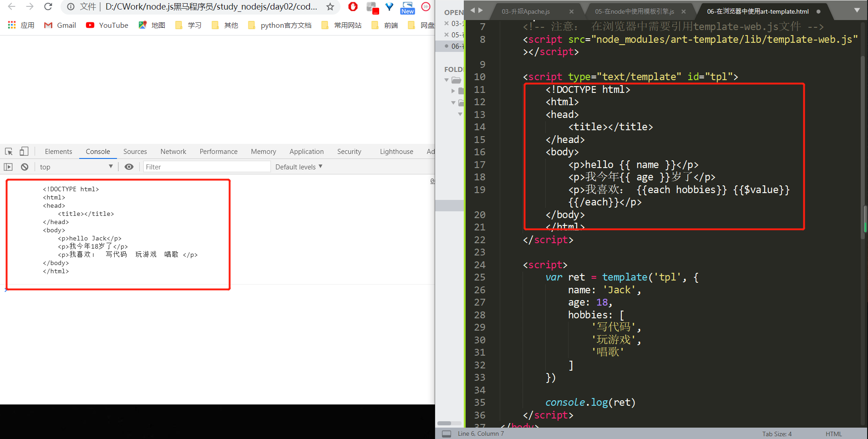The height and width of the screenshot is (439, 868).
Task: Click the unsaved dot on the 06 tab
Action: (818, 11)
